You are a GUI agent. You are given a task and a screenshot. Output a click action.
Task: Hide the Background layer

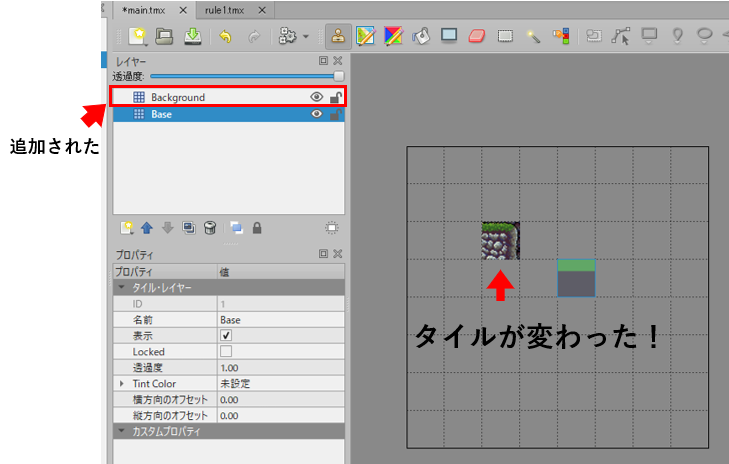(x=317, y=97)
